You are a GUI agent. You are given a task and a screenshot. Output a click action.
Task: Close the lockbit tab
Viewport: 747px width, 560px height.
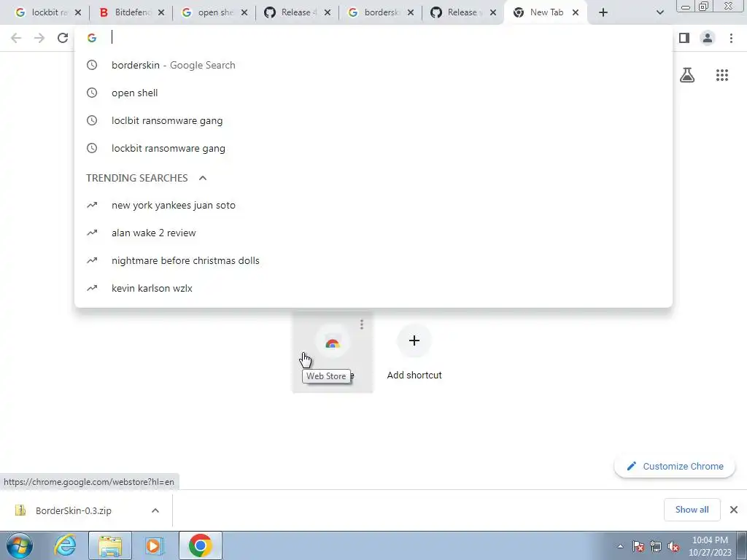pos(78,13)
